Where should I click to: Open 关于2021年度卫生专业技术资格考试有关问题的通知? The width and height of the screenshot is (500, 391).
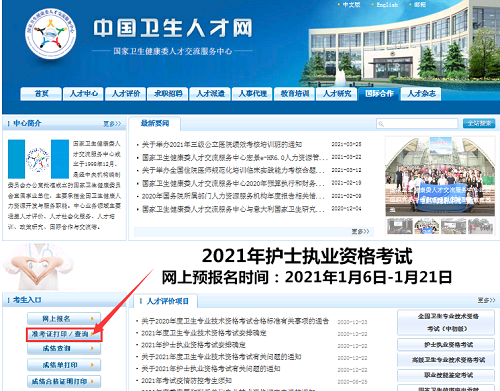click(x=221, y=357)
